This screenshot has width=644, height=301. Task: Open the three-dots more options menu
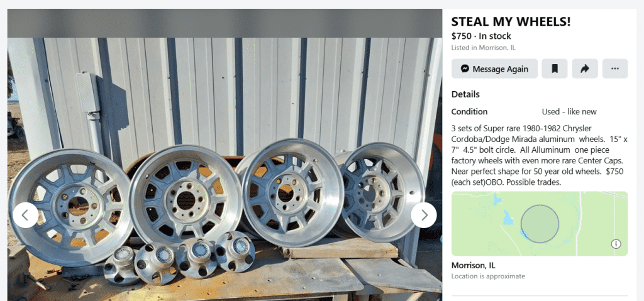click(x=615, y=68)
